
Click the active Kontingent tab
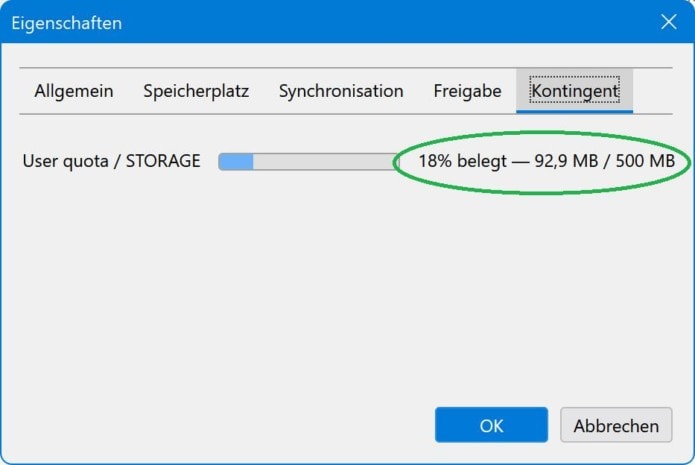(x=575, y=91)
